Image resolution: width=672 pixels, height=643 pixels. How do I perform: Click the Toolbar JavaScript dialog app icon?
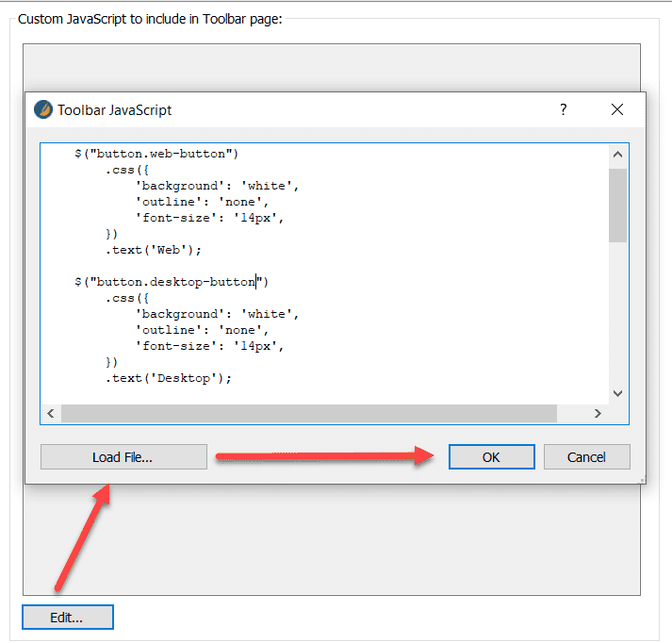[x=43, y=109]
